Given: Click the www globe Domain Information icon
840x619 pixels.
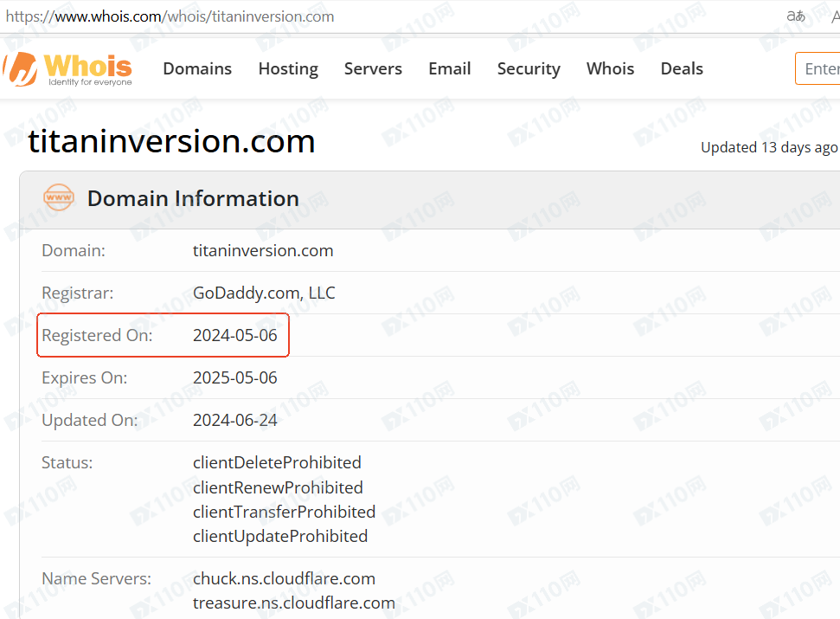Looking at the screenshot, I should click(x=58, y=197).
